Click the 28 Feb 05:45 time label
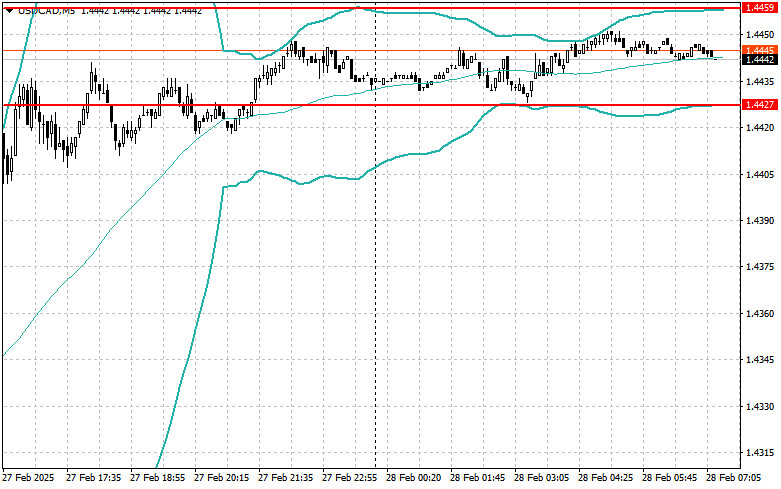 (x=669, y=478)
